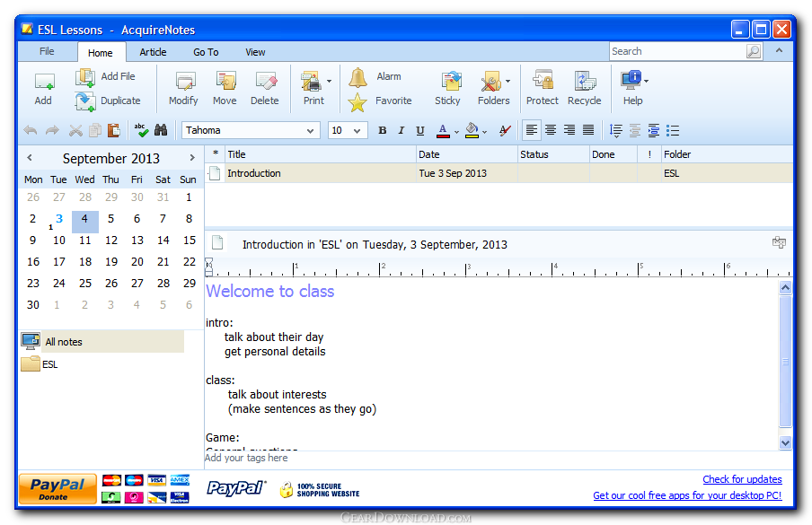Screen dimensions: 812x525
Task: Open the highlight color picker arrow
Action: pyautogui.click(x=485, y=131)
